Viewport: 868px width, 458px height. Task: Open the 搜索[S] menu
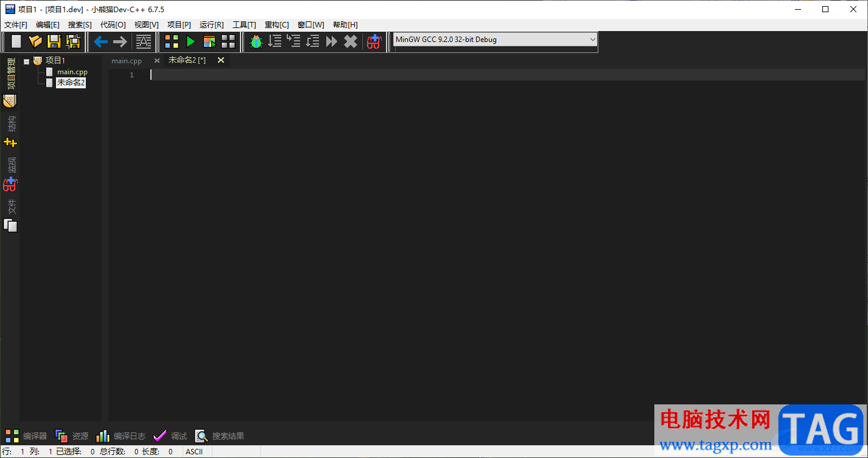(80, 25)
